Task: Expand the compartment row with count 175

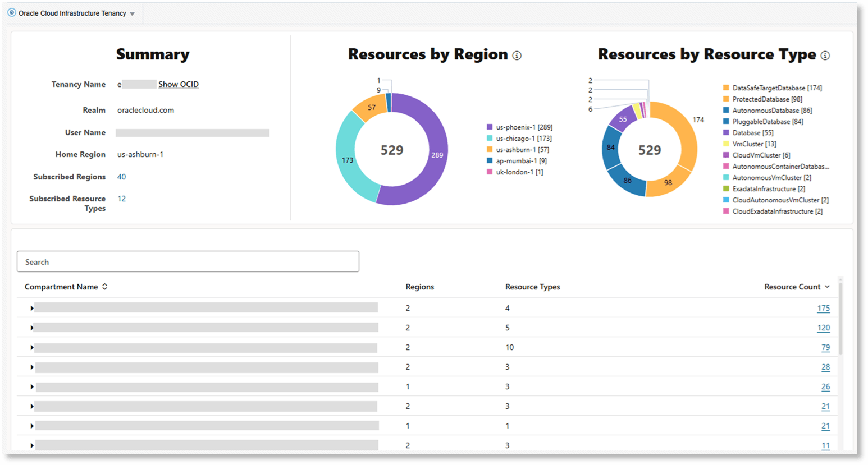Action: pyautogui.click(x=31, y=308)
